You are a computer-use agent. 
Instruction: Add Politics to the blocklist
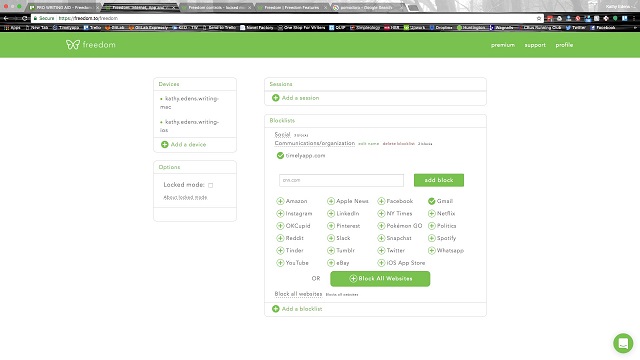coord(432,226)
